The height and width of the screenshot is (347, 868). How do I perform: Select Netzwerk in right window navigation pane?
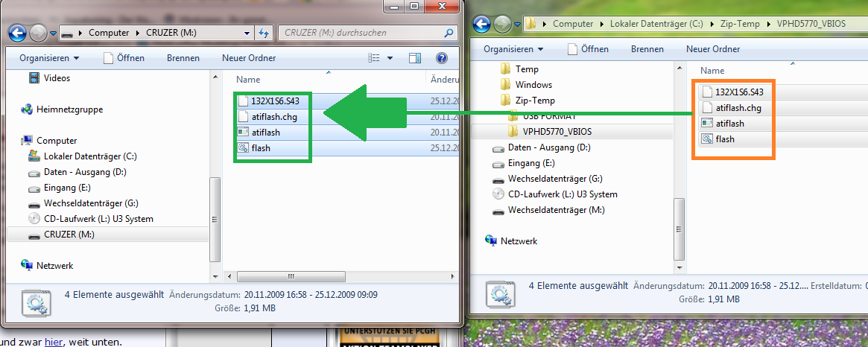click(511, 241)
